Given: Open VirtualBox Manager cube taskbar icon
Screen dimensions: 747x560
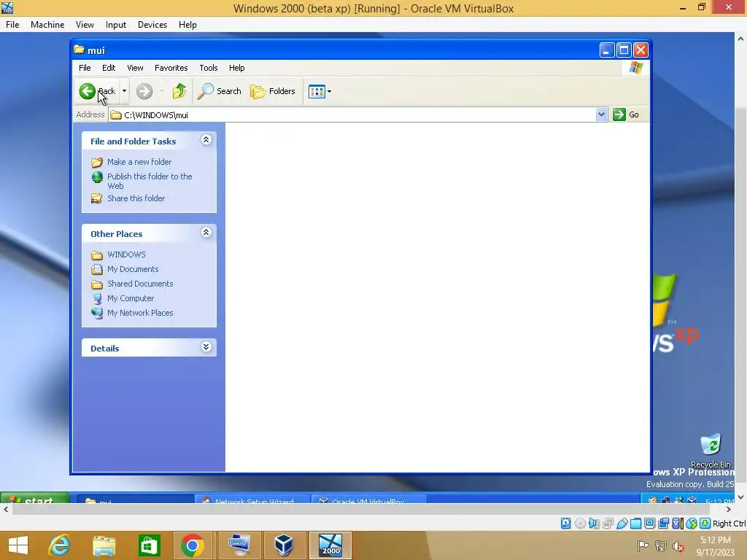Looking at the screenshot, I should (x=284, y=545).
